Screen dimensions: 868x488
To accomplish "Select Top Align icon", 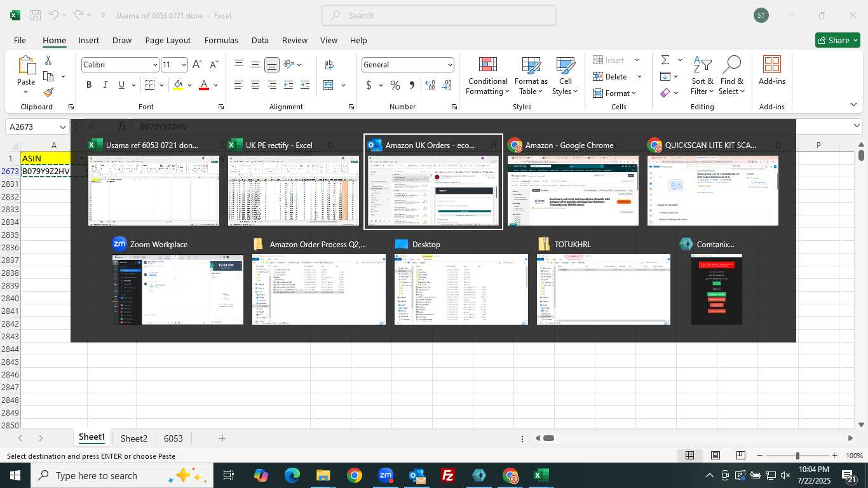I will pyautogui.click(x=239, y=64).
